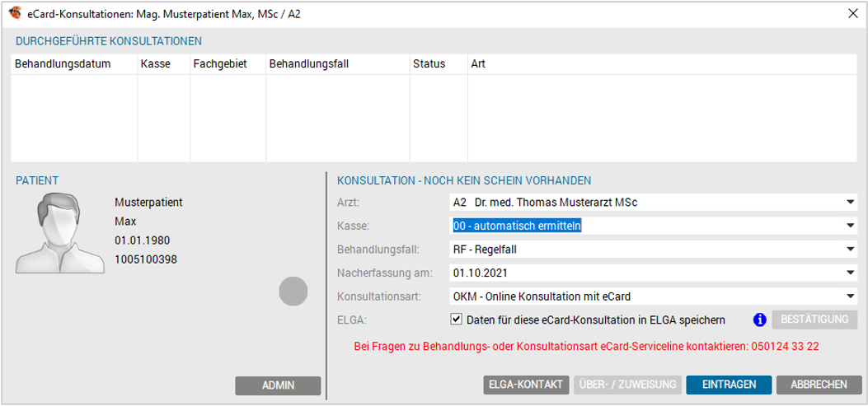Open the Arzt dropdown arrow
The width and height of the screenshot is (868, 406).
(x=851, y=203)
